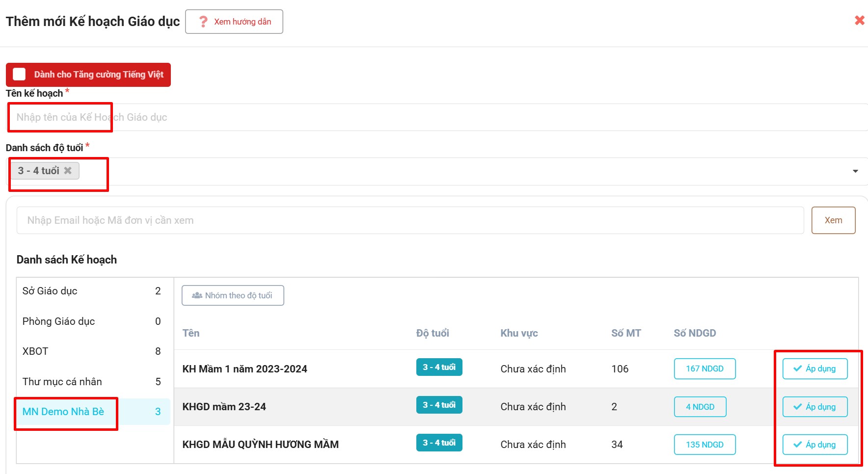
Task: Select Sở Giáo dục category
Action: pyautogui.click(x=50, y=291)
